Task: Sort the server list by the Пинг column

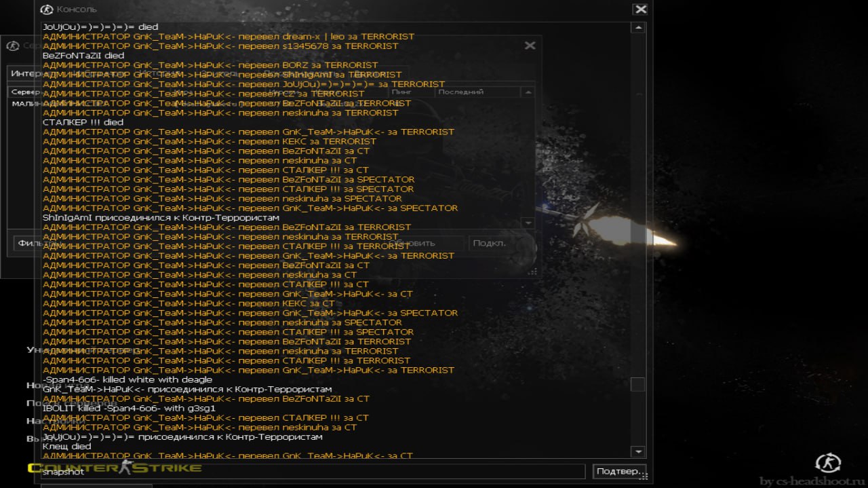Action: [401, 92]
